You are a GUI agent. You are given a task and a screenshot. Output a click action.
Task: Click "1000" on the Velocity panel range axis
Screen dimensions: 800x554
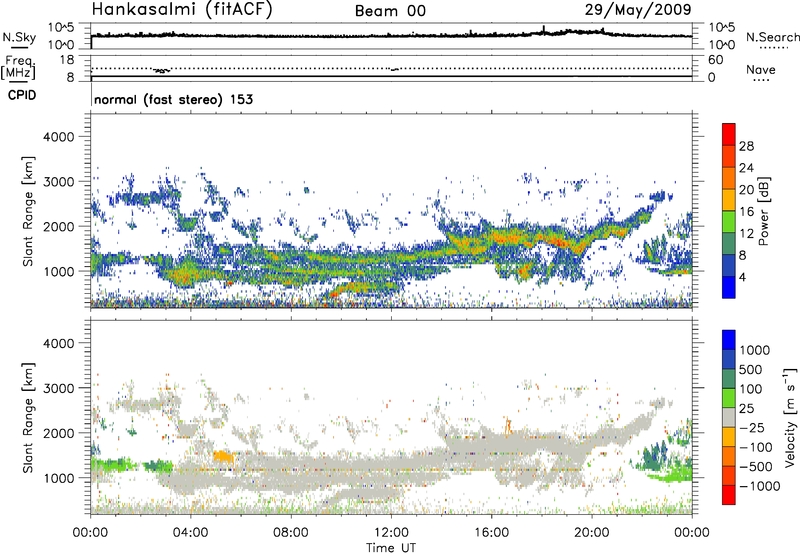click(x=59, y=478)
